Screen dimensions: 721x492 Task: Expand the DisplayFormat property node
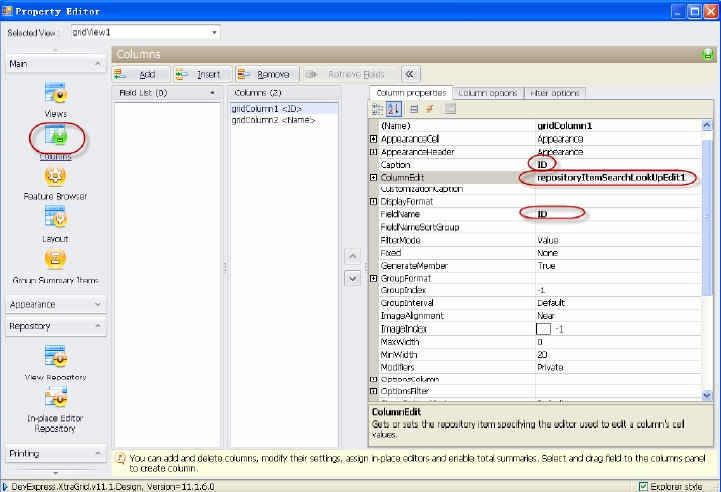(x=373, y=201)
